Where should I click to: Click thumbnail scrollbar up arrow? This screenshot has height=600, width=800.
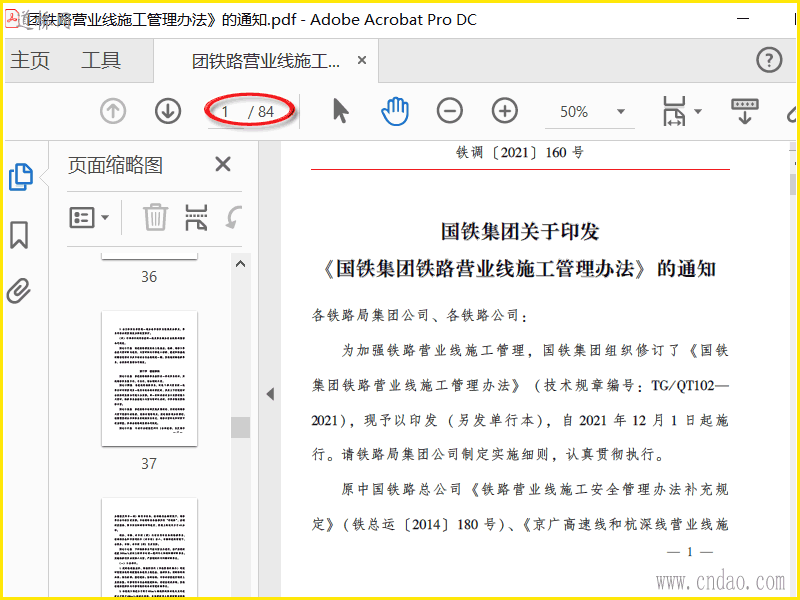[x=240, y=264]
